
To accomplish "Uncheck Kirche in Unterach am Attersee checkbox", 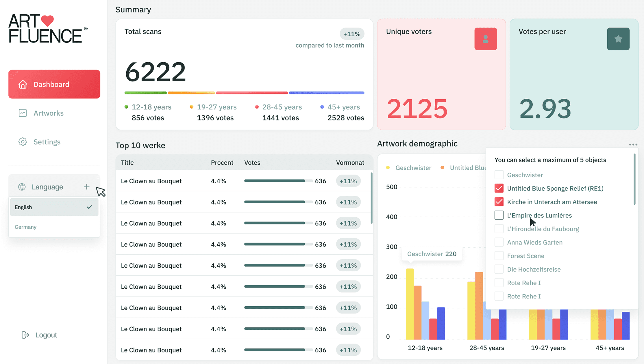I will 499,202.
